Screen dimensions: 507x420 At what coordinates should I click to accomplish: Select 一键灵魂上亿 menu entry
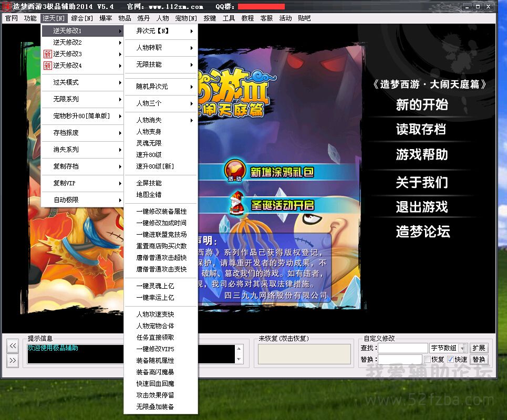point(161,286)
